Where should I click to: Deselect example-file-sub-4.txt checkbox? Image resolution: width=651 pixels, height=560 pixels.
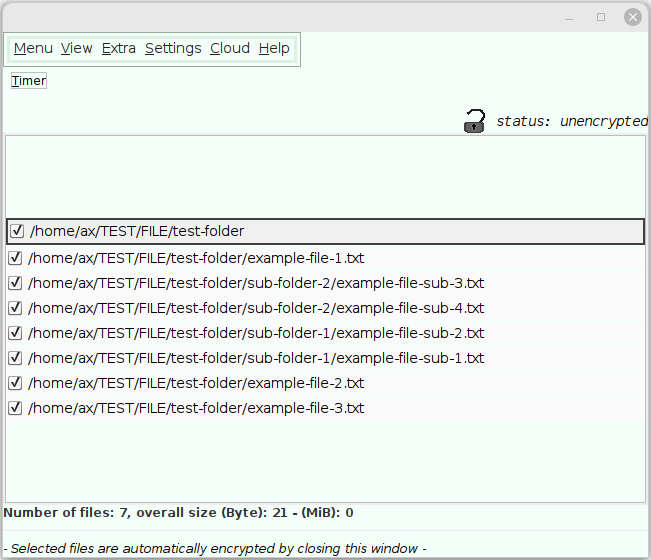15,308
